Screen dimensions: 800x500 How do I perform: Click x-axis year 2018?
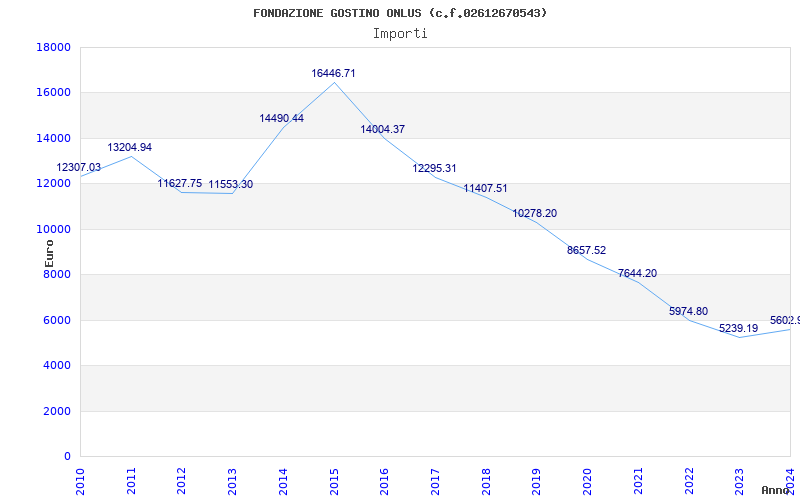point(486,481)
